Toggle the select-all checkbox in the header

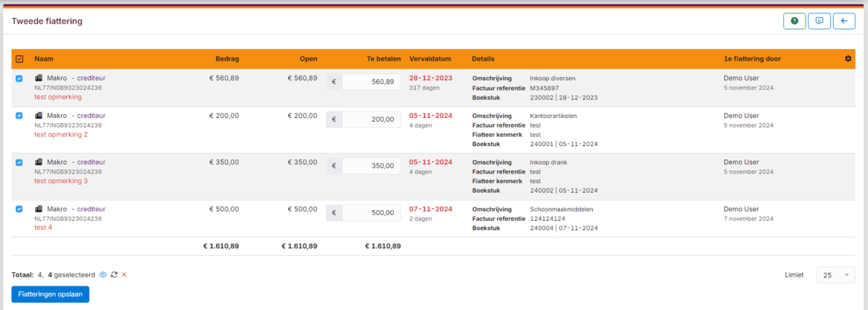tap(19, 59)
